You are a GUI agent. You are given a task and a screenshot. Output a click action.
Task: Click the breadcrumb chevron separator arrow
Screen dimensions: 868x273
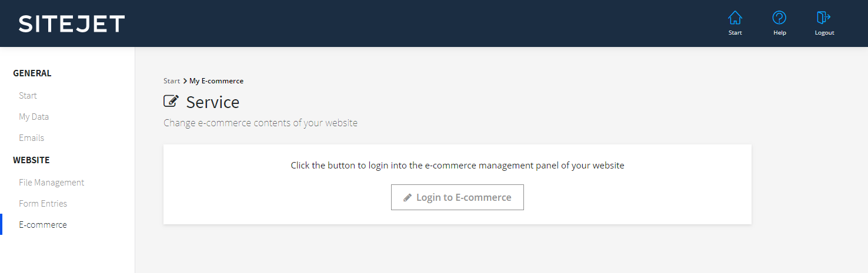(185, 81)
